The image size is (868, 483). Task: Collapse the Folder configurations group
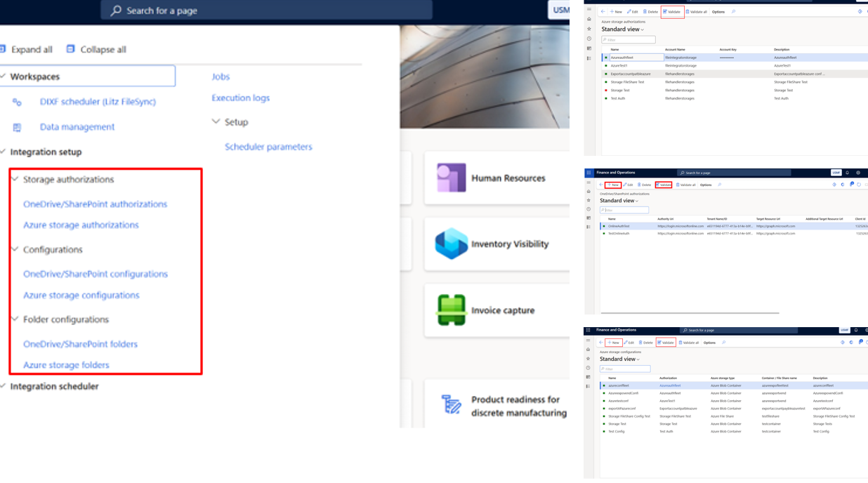click(15, 319)
